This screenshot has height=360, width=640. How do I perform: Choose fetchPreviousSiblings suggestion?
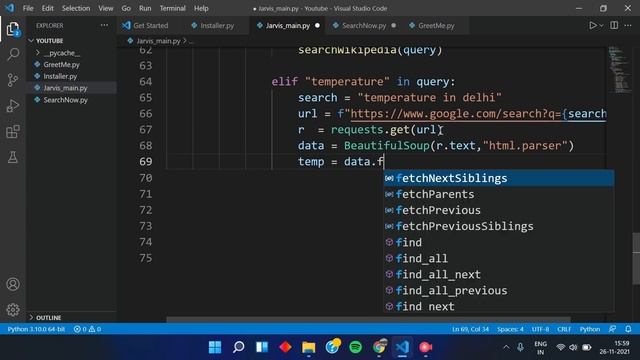[x=499, y=226]
